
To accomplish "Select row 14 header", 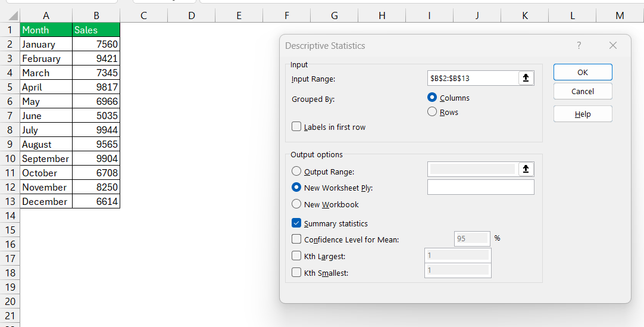I will [x=10, y=216].
